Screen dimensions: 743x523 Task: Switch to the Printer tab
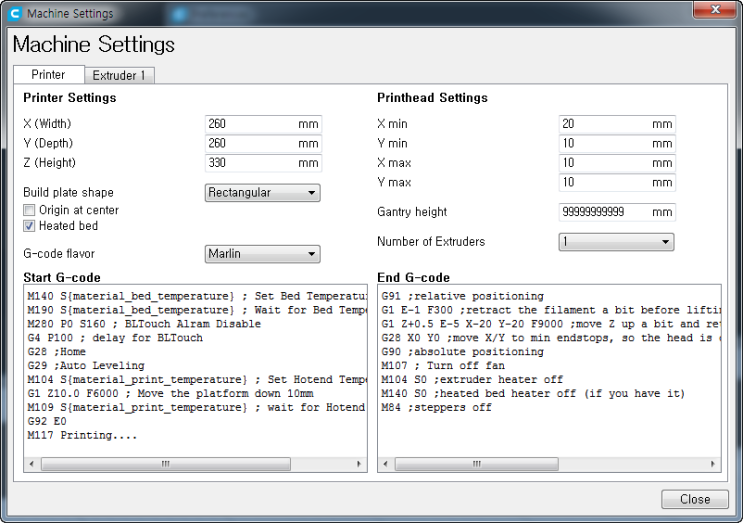pyautogui.click(x=48, y=75)
